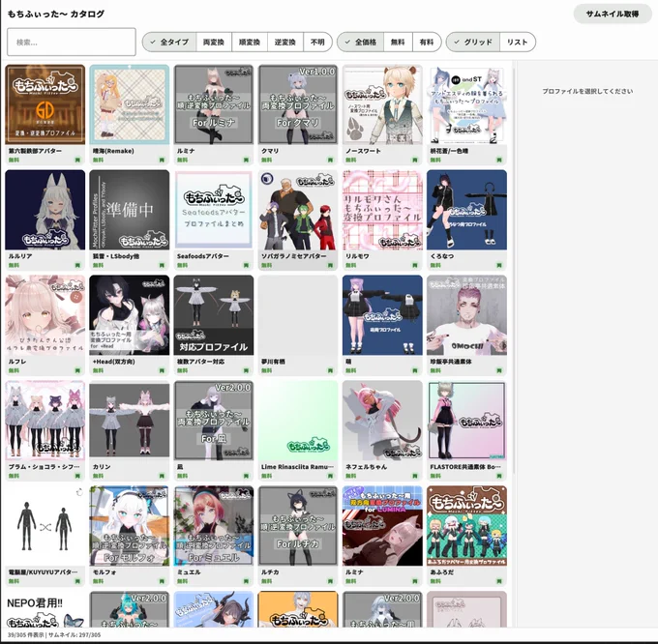658x644 pixels.
Task: Click the 両 badge on リルモワ card
Action: [x=415, y=265]
